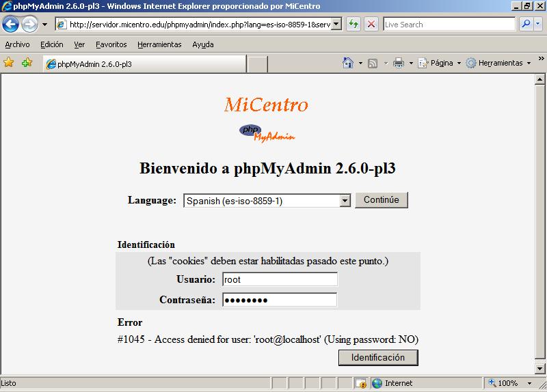Click the RSS feeds icon
The height and width of the screenshot is (392, 547).
[373, 63]
